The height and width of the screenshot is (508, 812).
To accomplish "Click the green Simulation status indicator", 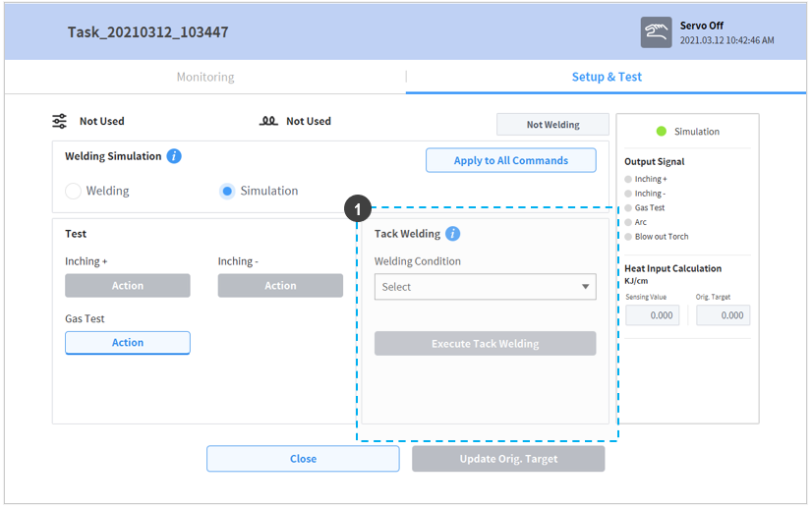I will pos(662,131).
